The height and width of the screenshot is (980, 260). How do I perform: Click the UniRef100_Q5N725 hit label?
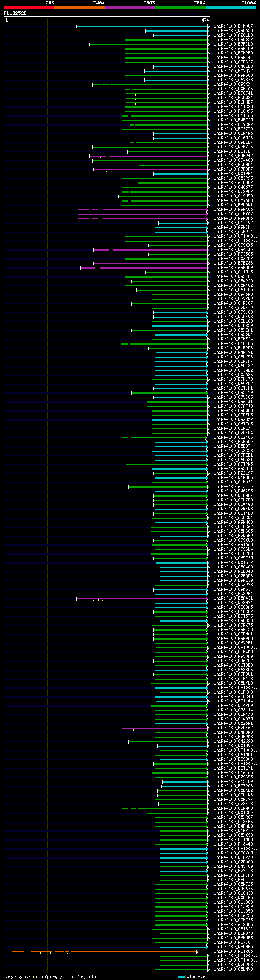(x=233, y=885)
